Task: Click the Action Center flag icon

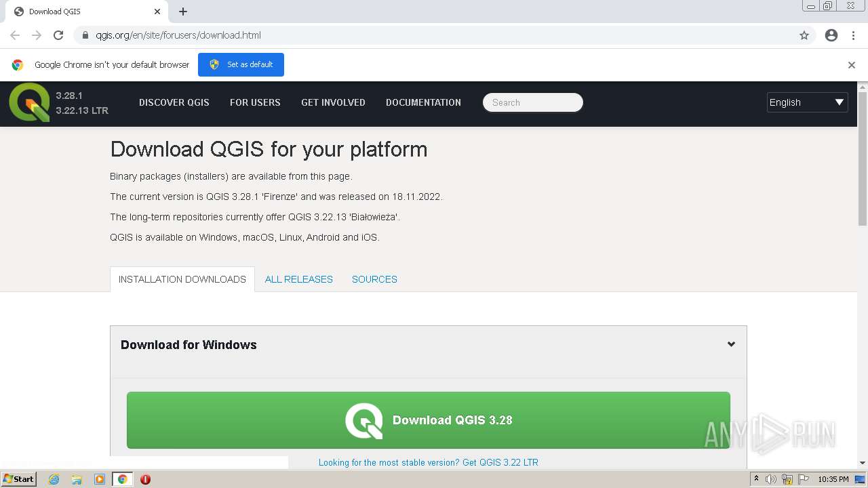Action: tap(803, 479)
